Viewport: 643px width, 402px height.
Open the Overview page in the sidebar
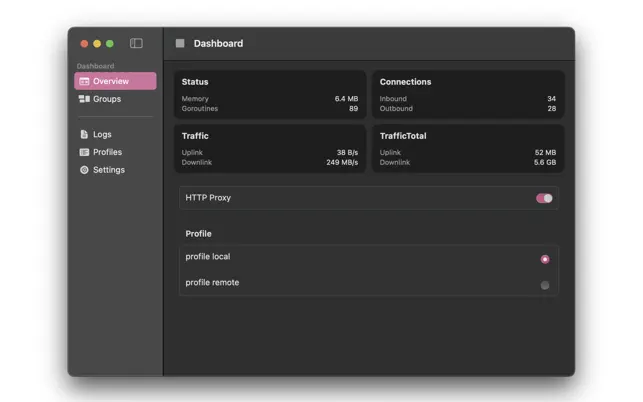tap(114, 81)
